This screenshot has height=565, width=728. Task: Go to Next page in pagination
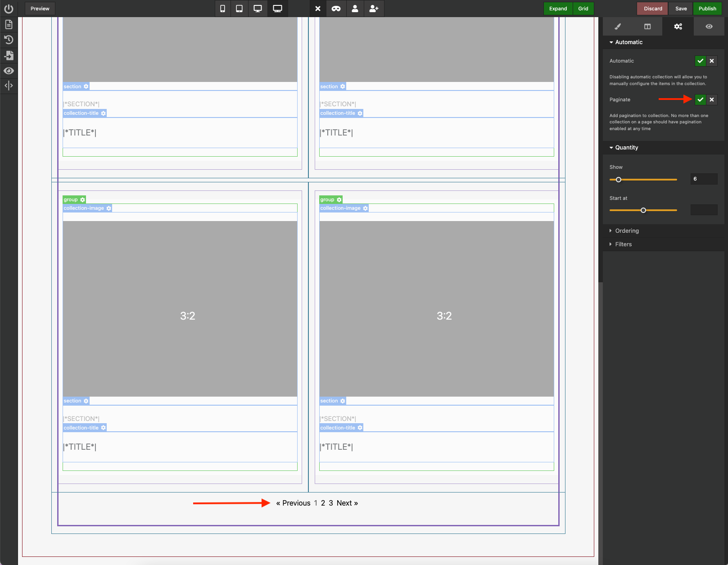(347, 503)
